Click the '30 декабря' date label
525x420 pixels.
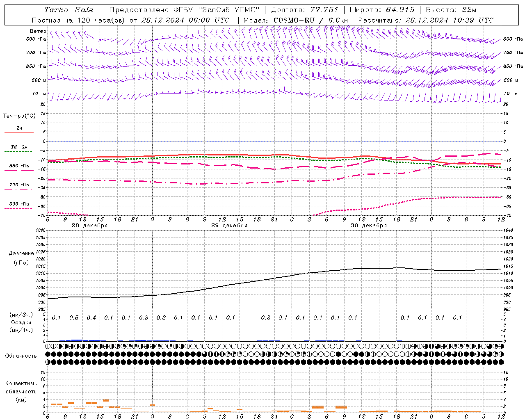369,226
